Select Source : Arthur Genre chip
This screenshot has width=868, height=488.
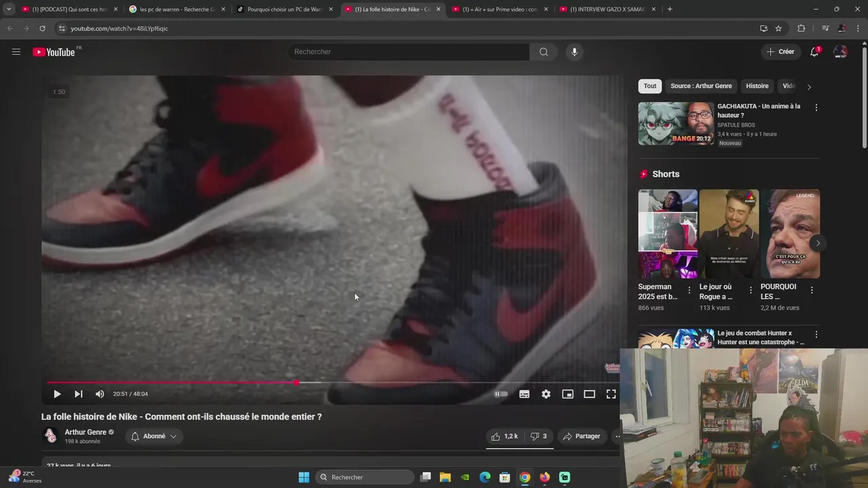point(701,86)
